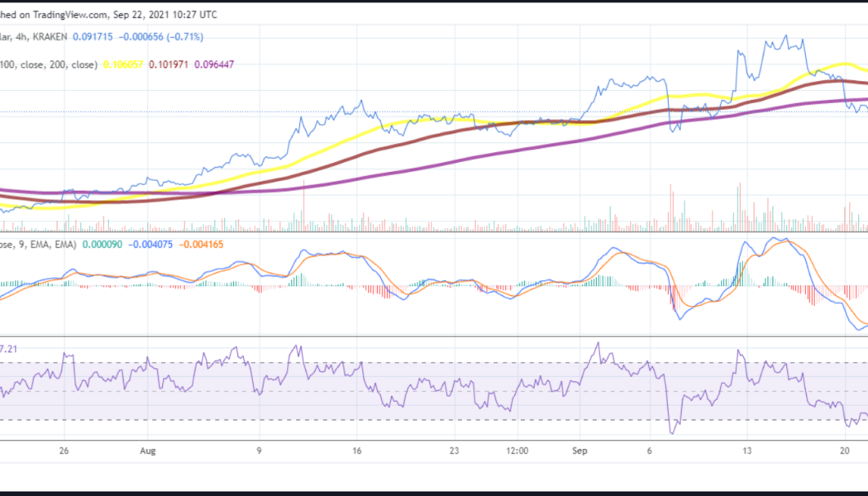
Task: Select the MACD legend (close, 9, EMA, EMA)
Action: click(x=37, y=245)
